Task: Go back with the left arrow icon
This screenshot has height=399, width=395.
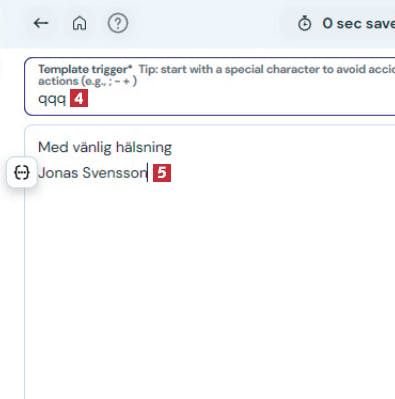Action: (x=41, y=23)
